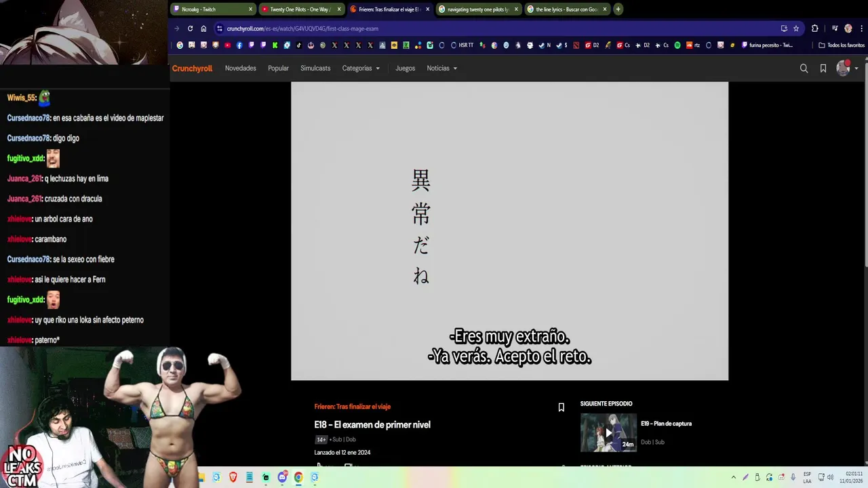
Task: Click username Wiwis_55 in chat
Action: coord(20,98)
